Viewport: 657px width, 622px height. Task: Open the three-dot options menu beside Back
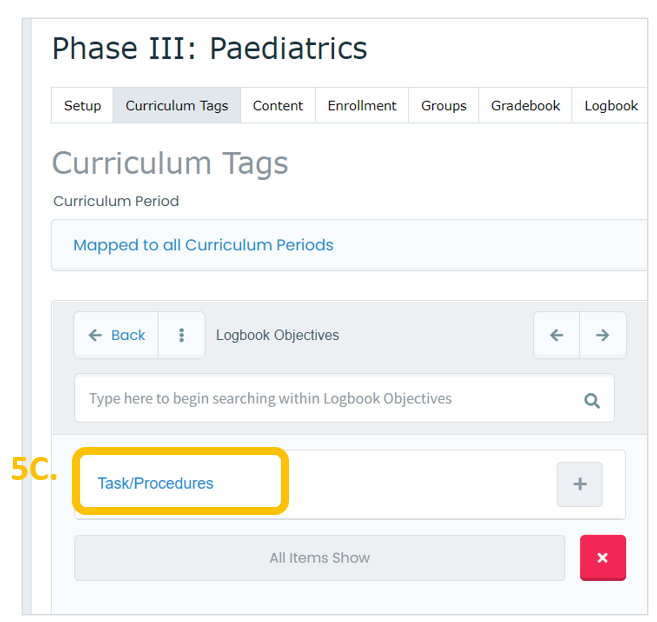[181, 335]
